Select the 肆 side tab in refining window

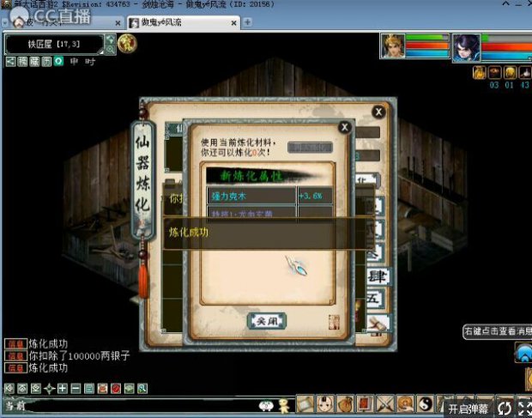pyautogui.click(x=377, y=276)
